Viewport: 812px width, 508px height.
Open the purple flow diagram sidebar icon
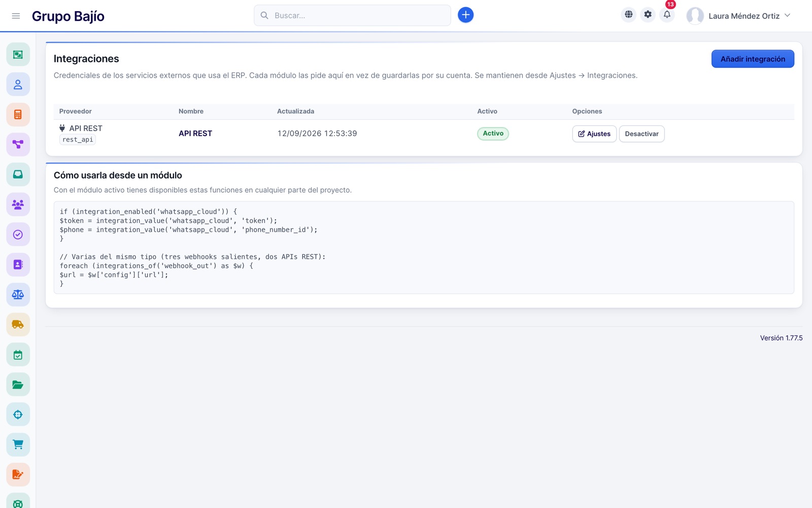click(x=18, y=144)
